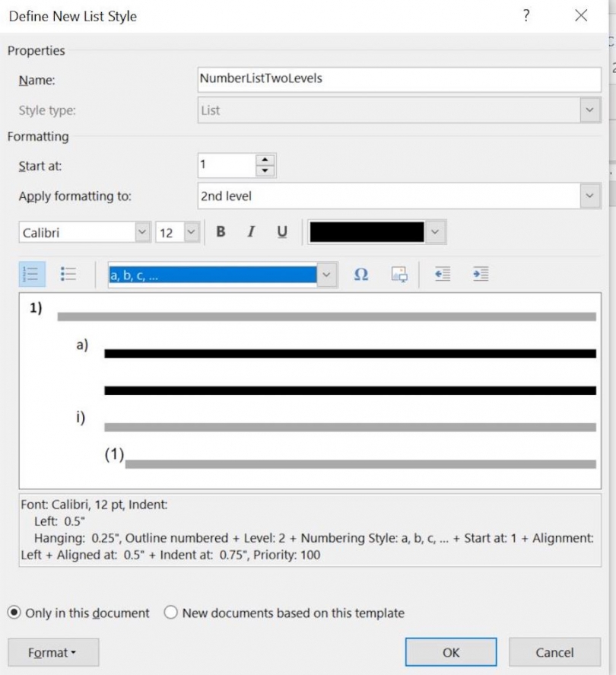Choose 'New documents based on this template'
Viewport: 616px width, 675px height.
point(170,613)
